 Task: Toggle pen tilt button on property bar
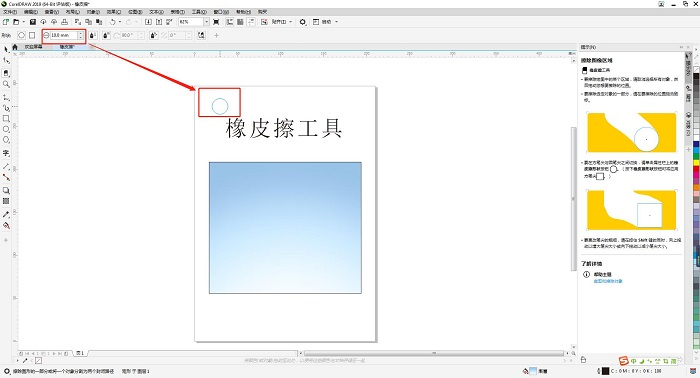[x=106, y=35]
